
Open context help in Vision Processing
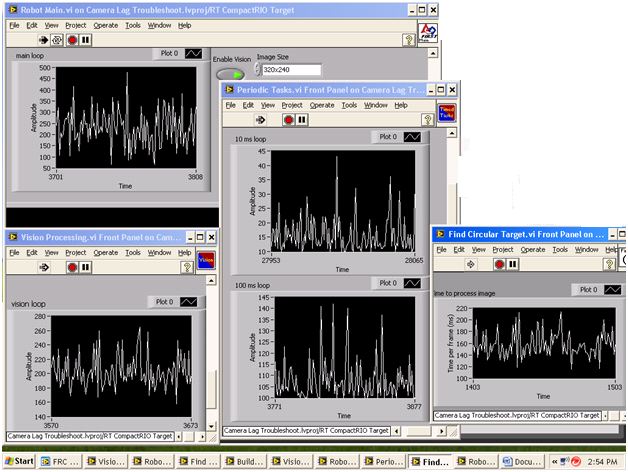(x=187, y=267)
